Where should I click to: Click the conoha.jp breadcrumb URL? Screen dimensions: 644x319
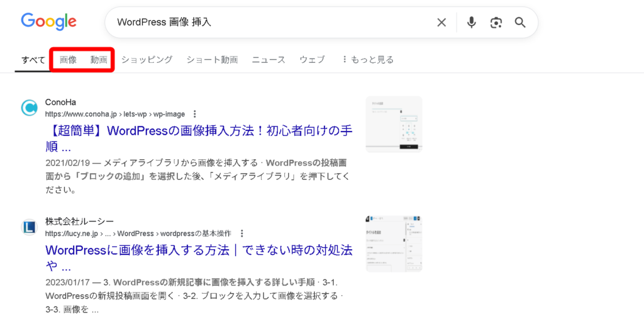coord(115,114)
